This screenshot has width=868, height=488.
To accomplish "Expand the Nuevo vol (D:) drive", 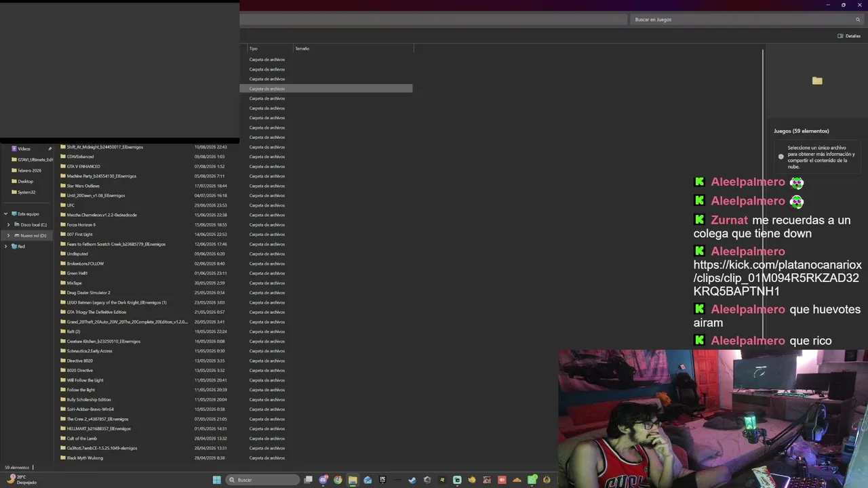I will click(8, 235).
